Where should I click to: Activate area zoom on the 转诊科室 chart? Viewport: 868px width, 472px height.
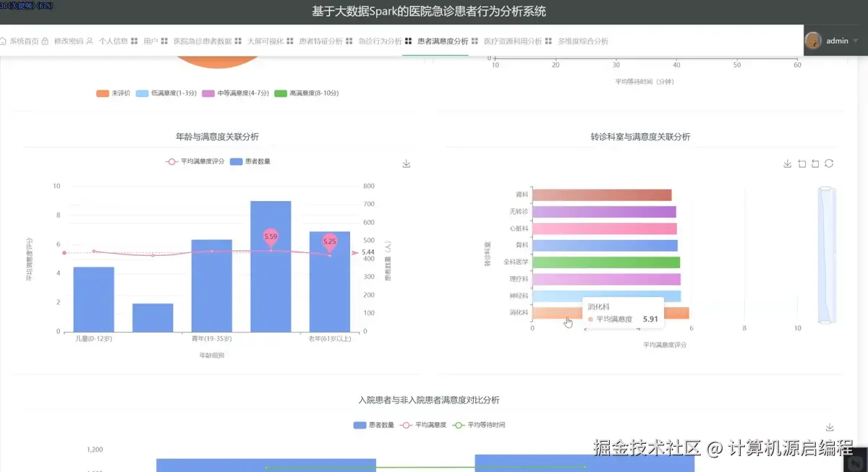tap(801, 163)
